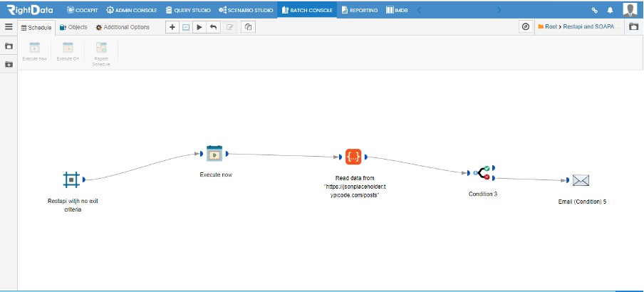Open the notifications bell
The height and width of the screenshot is (292, 644).
tap(610, 10)
